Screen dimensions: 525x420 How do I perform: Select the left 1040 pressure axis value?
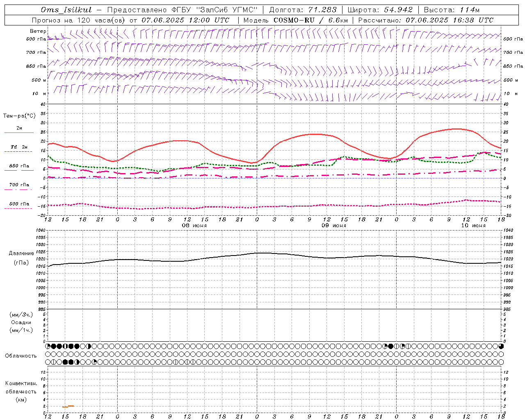click(x=40, y=231)
